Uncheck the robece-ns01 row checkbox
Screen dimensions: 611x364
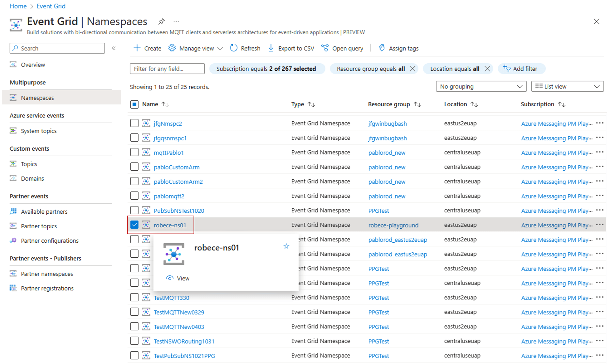coord(134,224)
